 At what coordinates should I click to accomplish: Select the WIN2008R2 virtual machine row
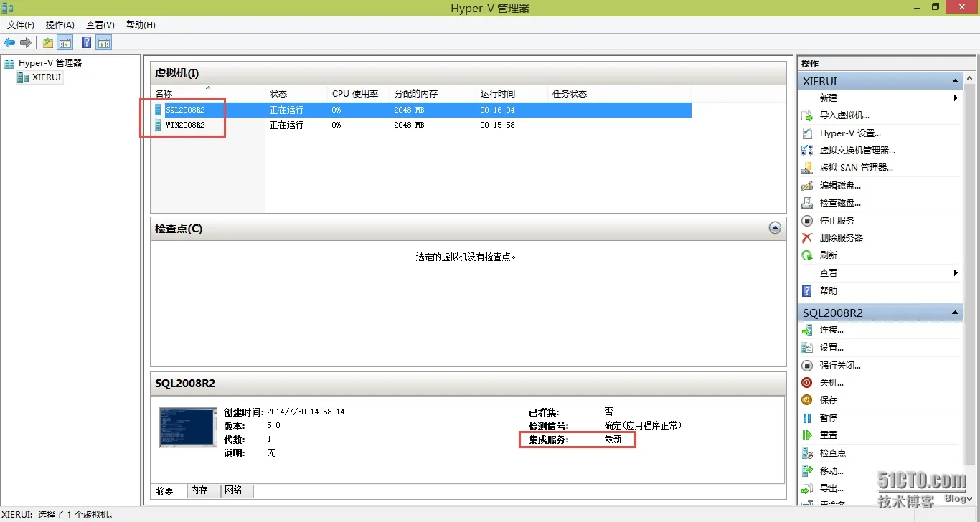point(421,125)
